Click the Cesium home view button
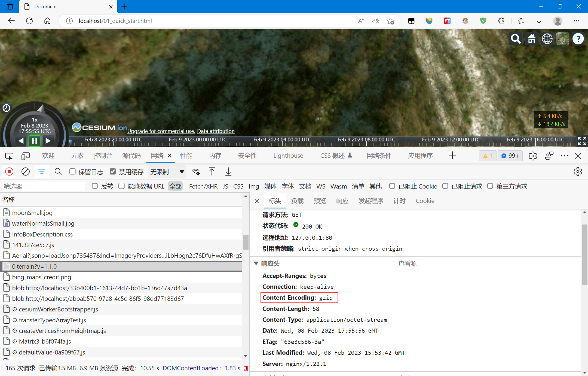Viewport: 588px width, 376px height. point(531,39)
